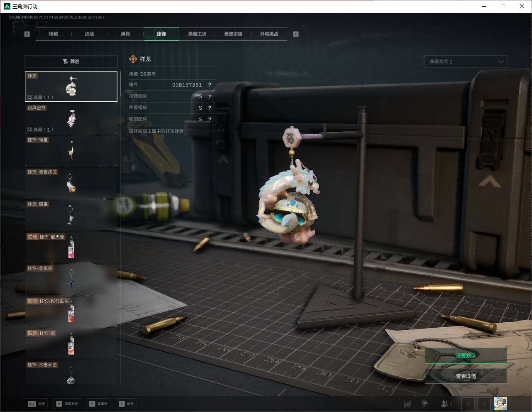
Task: Select the 挂饰-北极星 charm
Action: click(x=71, y=279)
